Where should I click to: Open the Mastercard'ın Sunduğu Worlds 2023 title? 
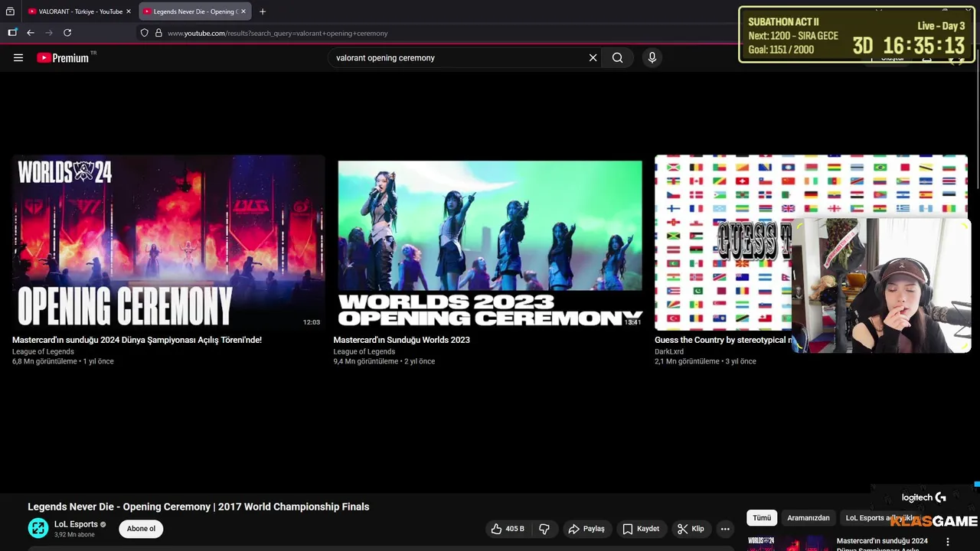coord(401,340)
